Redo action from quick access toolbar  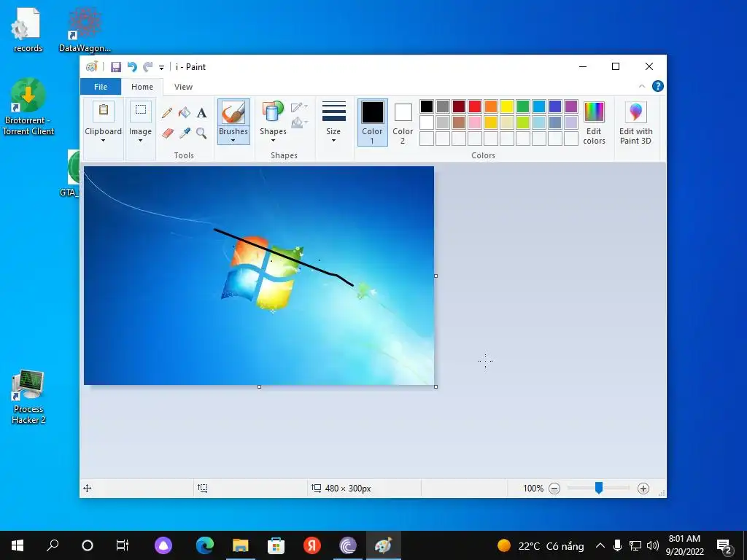[148, 67]
